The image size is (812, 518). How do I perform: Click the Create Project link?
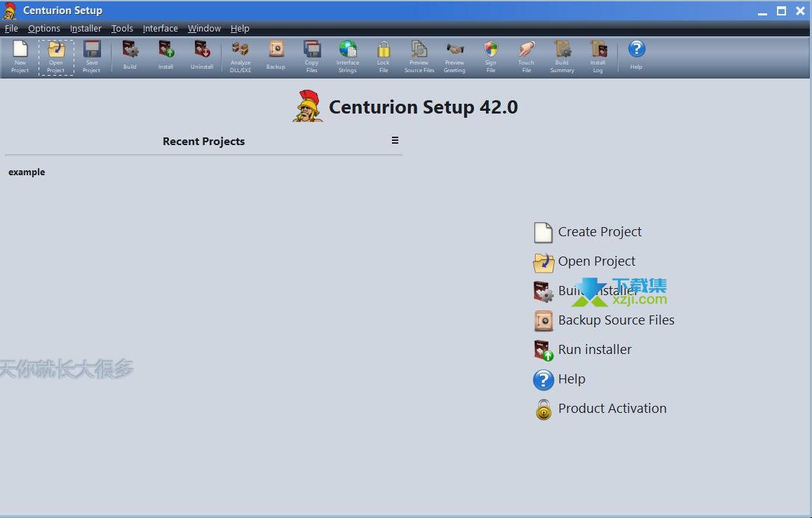click(600, 232)
